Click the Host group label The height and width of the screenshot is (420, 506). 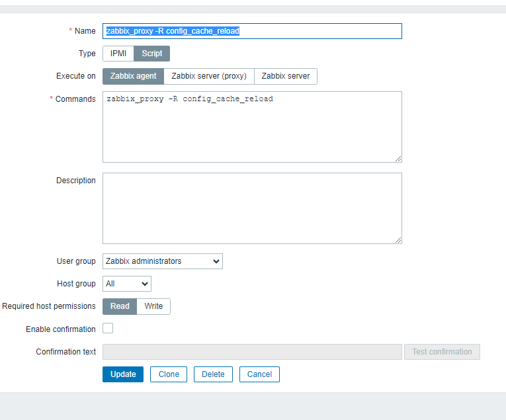click(76, 284)
